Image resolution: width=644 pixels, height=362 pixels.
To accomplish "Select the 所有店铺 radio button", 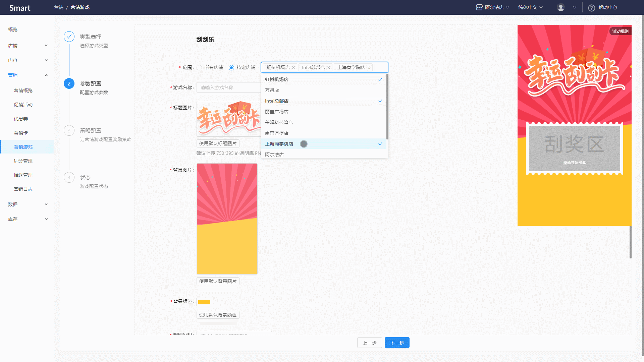I will click(x=199, y=68).
